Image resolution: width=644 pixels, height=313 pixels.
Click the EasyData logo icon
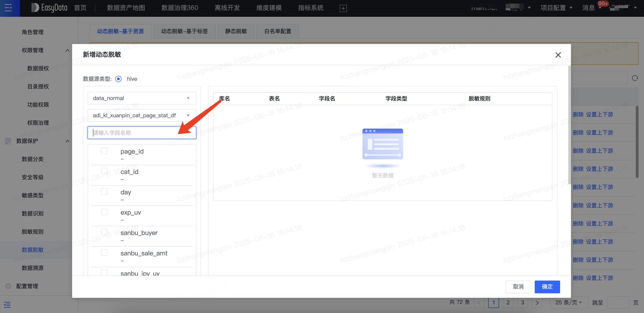tap(35, 8)
